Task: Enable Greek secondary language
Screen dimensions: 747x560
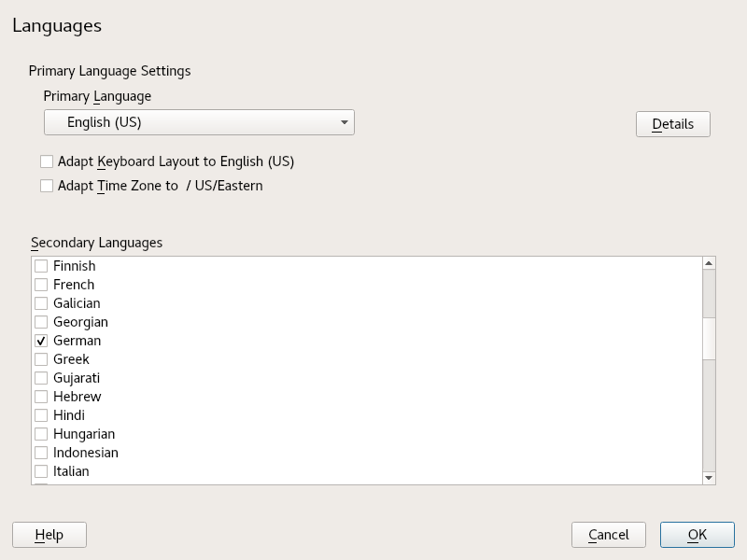Action: click(41, 359)
